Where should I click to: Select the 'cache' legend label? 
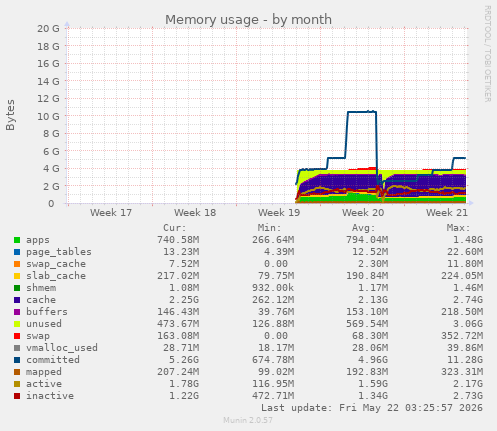41,300
